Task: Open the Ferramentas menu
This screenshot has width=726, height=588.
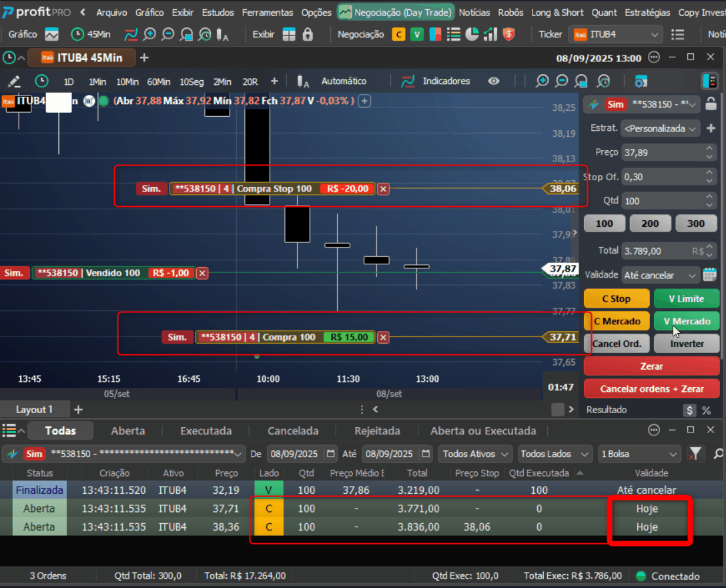Action: click(268, 13)
